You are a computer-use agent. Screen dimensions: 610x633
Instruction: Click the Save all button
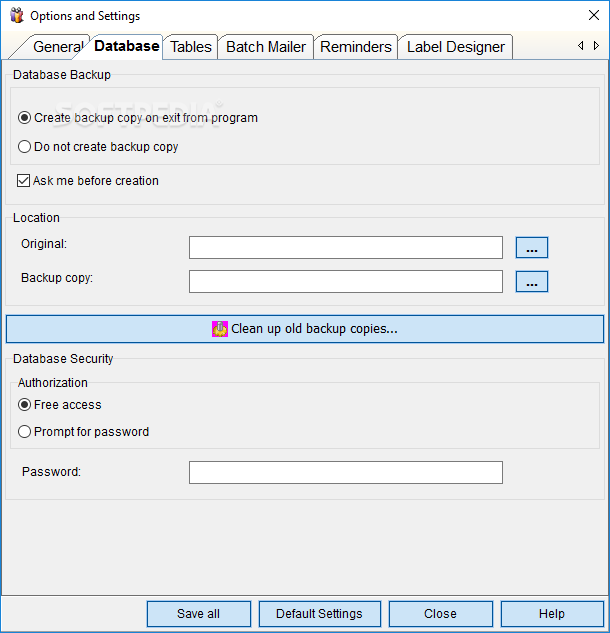point(199,614)
